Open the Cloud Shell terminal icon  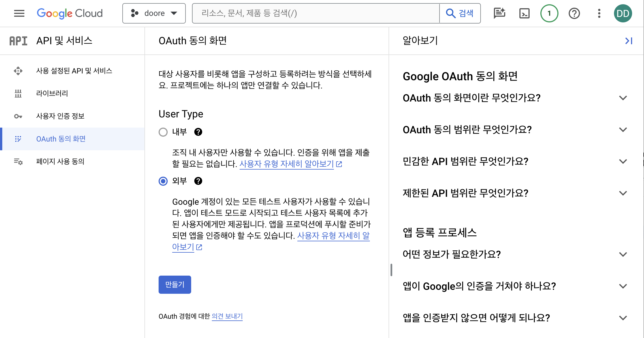524,13
